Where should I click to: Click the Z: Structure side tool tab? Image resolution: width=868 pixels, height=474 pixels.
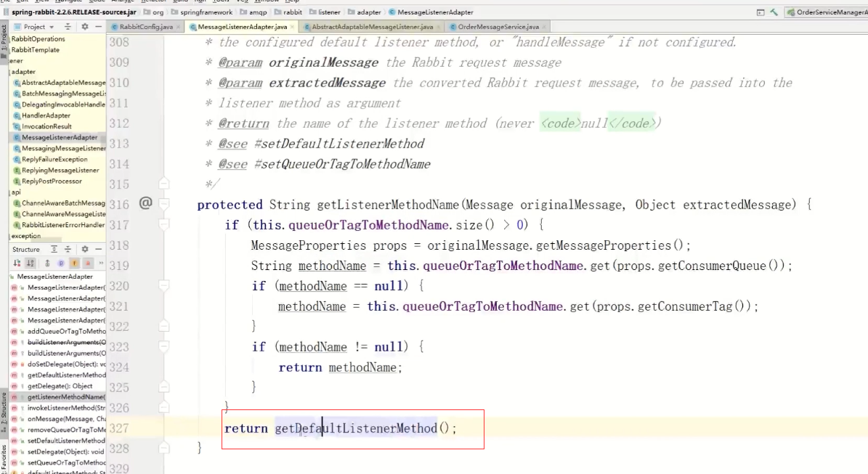point(4,412)
